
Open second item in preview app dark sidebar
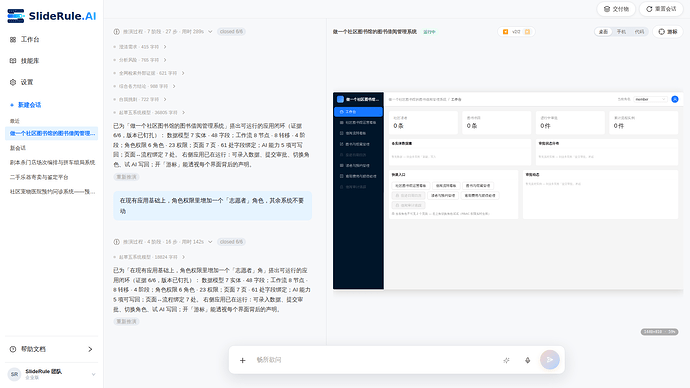358,122
